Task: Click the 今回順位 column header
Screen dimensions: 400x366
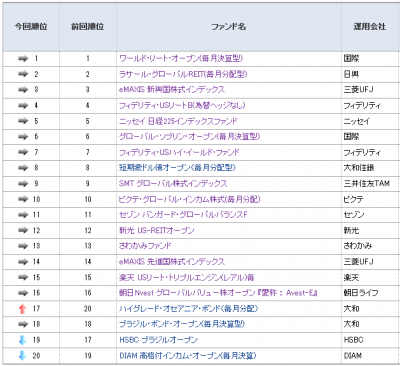Action: coord(31,27)
